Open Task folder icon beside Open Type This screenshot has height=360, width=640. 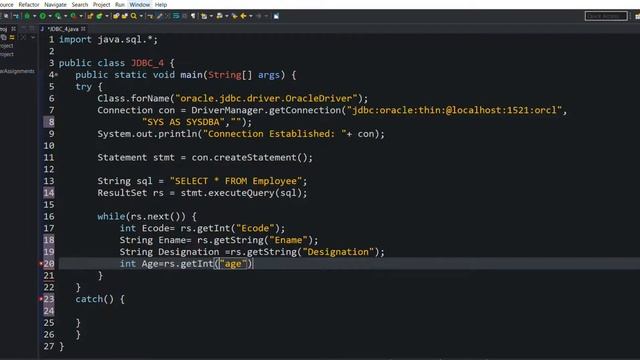[x=124, y=16]
